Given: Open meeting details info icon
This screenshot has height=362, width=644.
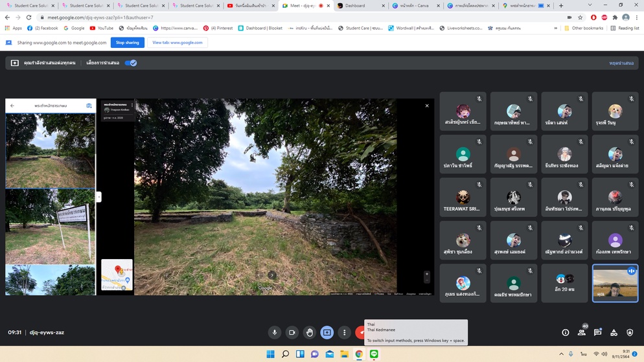Looking at the screenshot, I should tap(566, 332).
